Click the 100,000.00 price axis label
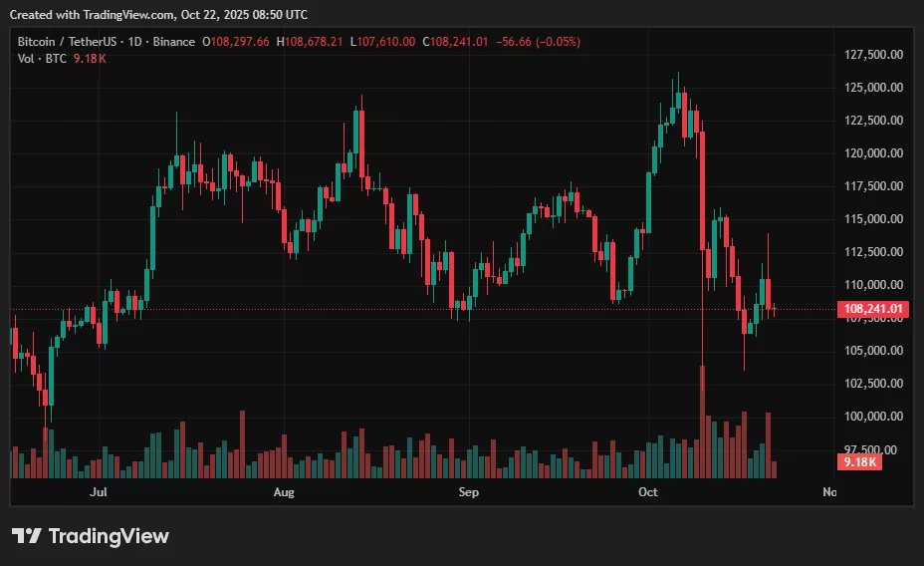This screenshot has height=566, width=924. point(872,417)
